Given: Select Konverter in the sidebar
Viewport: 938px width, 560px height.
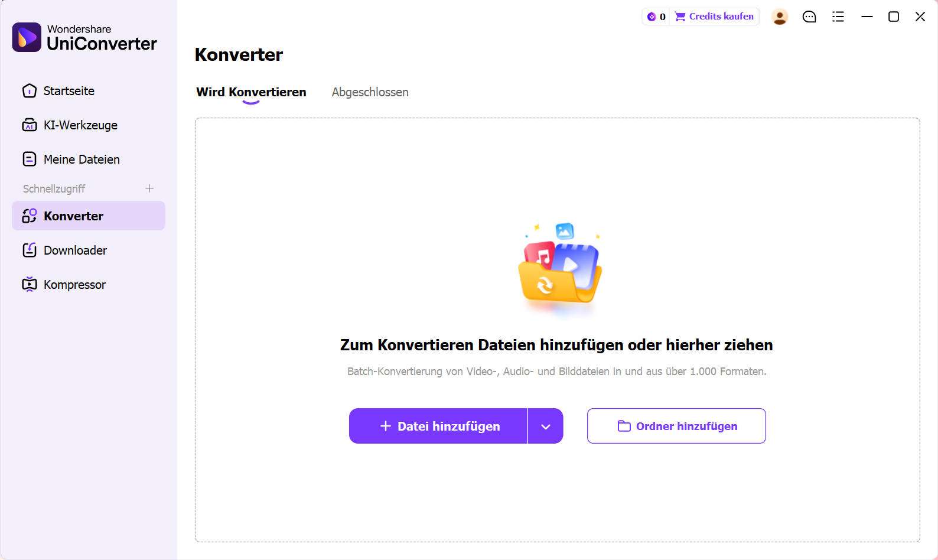Looking at the screenshot, I should pos(88,216).
